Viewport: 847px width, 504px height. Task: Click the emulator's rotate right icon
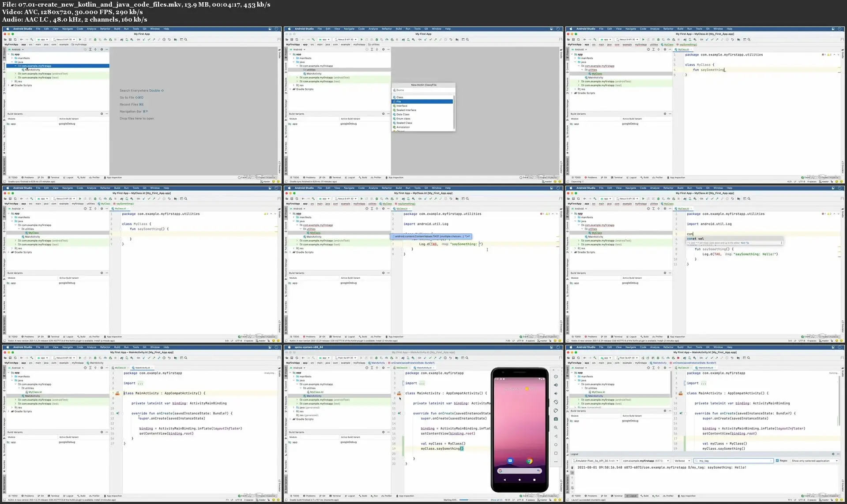click(556, 411)
